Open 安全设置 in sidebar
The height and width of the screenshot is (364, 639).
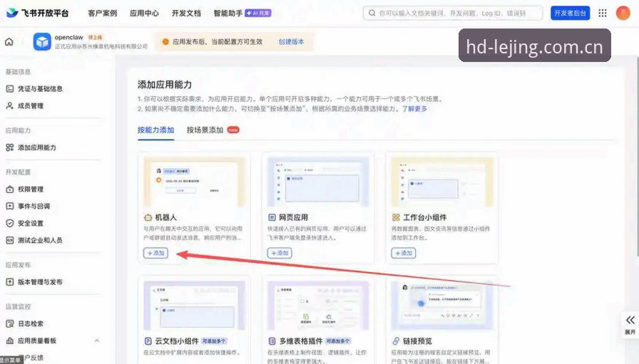[x=31, y=224]
